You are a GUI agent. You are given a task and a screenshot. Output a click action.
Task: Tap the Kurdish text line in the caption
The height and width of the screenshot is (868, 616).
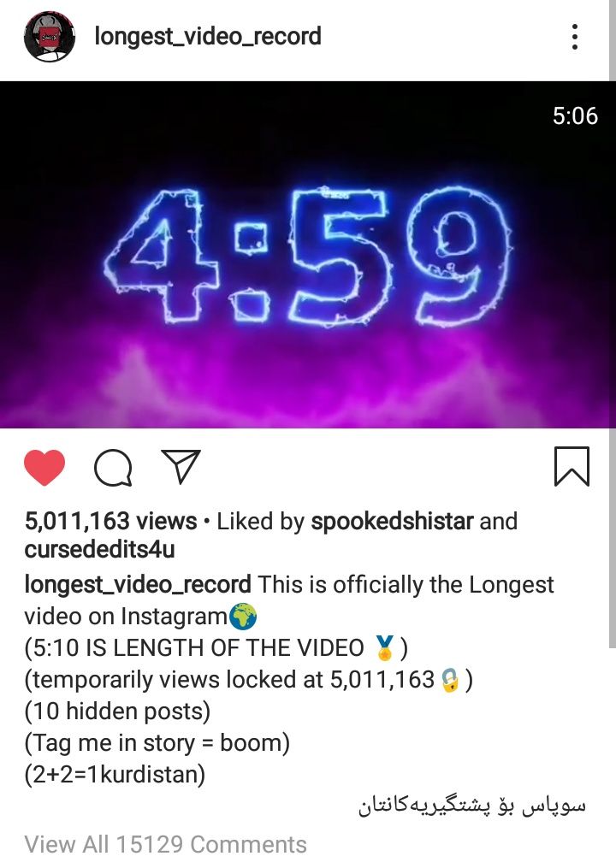point(472,806)
